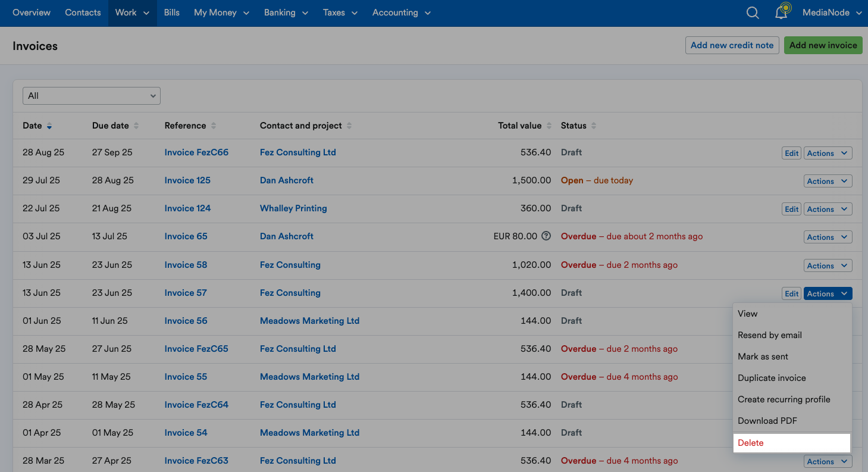Image resolution: width=868 pixels, height=472 pixels.
Task: Open Invoice FezC63 link
Action: pyautogui.click(x=196, y=461)
